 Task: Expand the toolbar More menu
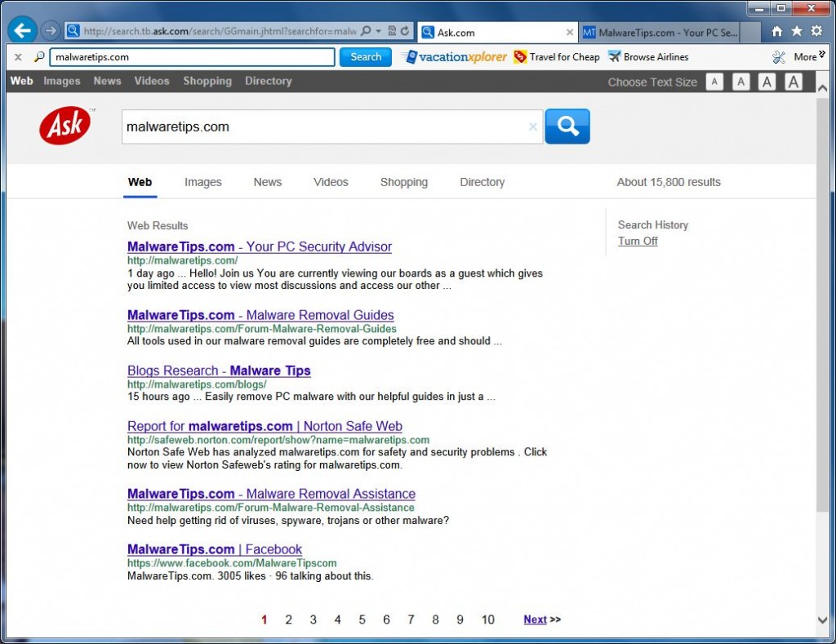coord(809,56)
